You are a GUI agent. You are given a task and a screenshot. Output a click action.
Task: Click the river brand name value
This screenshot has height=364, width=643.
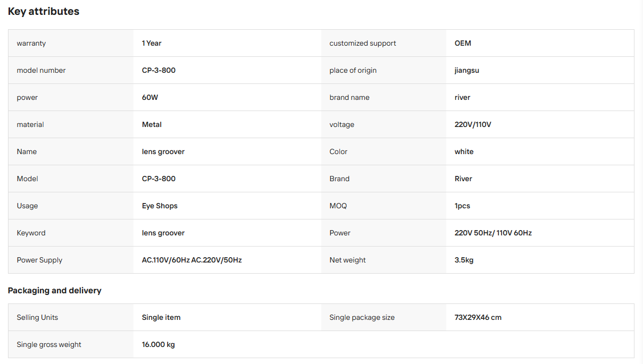click(x=462, y=97)
